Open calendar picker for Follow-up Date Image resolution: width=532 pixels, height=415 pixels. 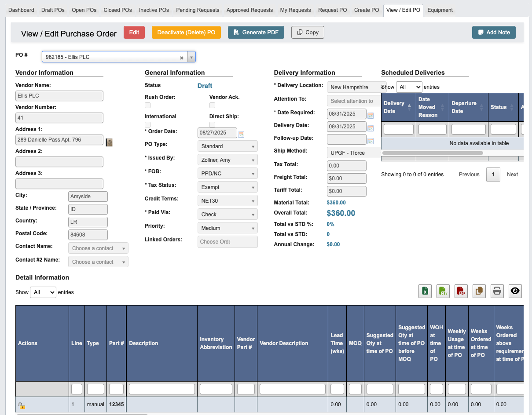371,141
